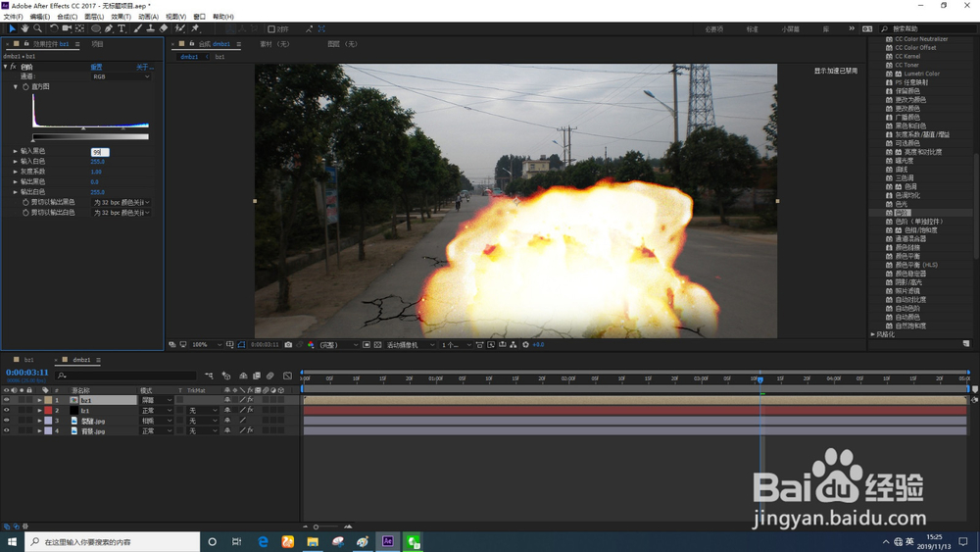980x552 pixels.
Task: Click dmbz1 breadcrumb in composition viewer
Action: 189,56
